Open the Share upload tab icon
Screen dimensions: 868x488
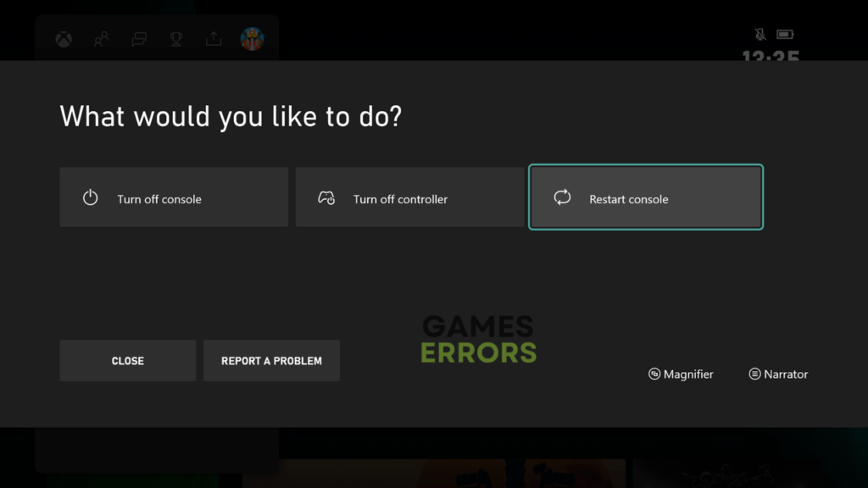click(214, 39)
